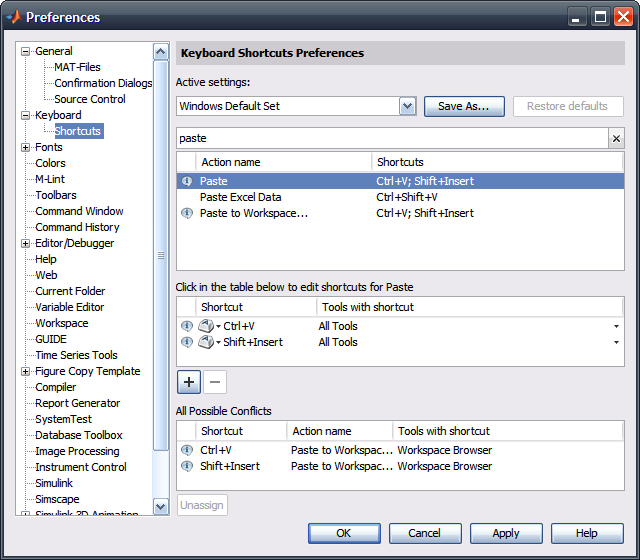
Task: Expand the Editor/Debugger tree node
Action: tap(26, 243)
